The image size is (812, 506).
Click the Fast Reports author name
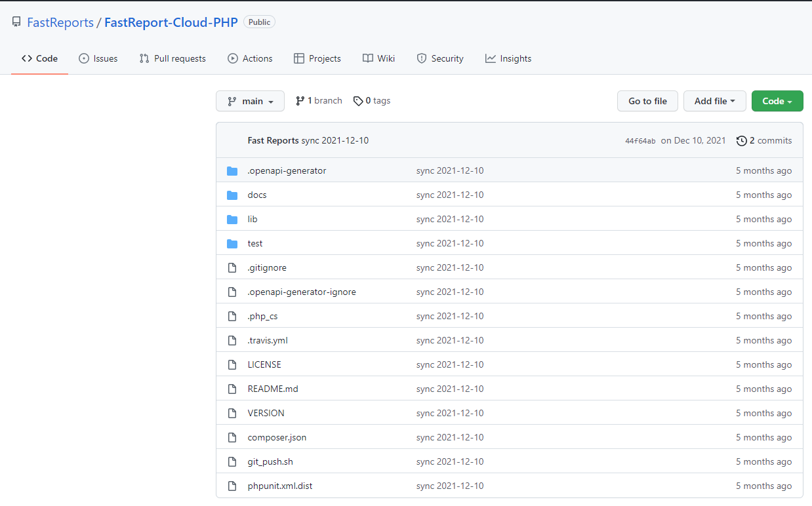(273, 141)
